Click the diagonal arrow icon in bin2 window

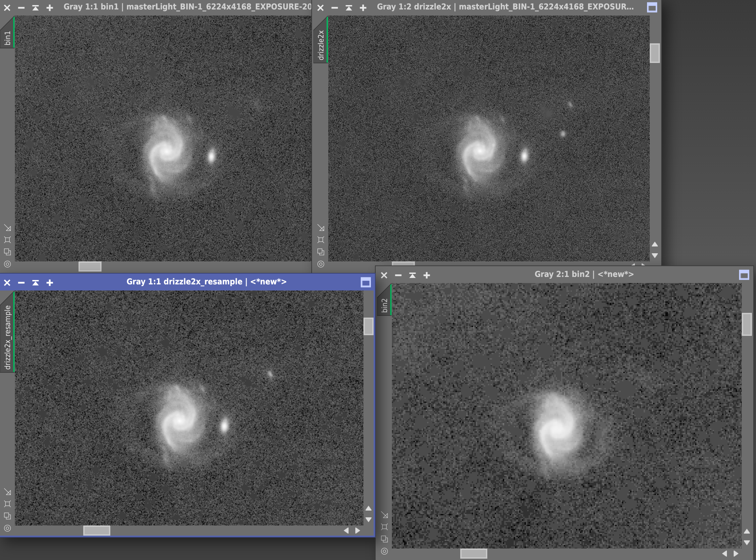[384, 515]
